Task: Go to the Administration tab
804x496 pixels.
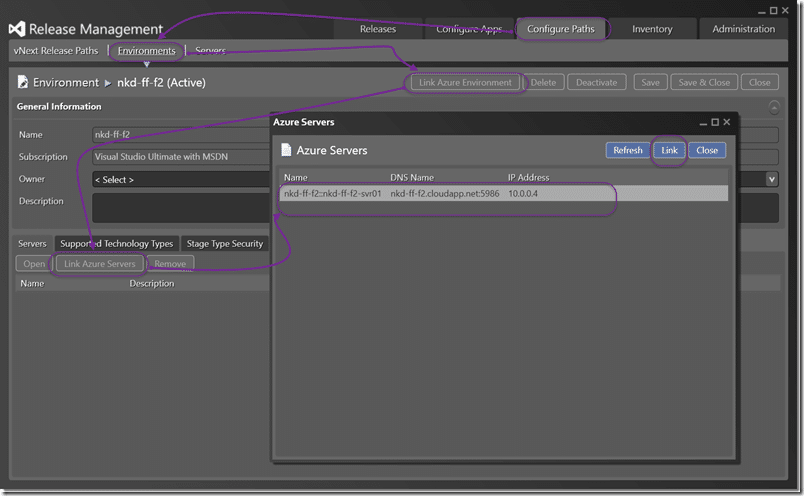Action: (743, 29)
